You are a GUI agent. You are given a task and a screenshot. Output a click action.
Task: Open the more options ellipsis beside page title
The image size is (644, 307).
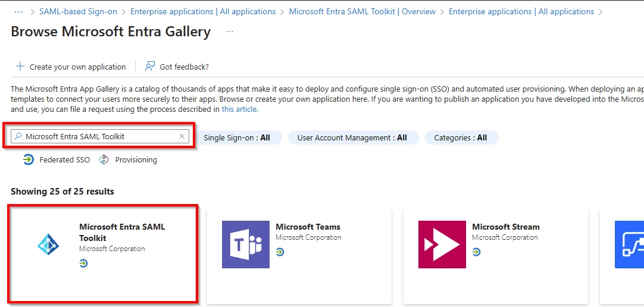pyautogui.click(x=230, y=32)
